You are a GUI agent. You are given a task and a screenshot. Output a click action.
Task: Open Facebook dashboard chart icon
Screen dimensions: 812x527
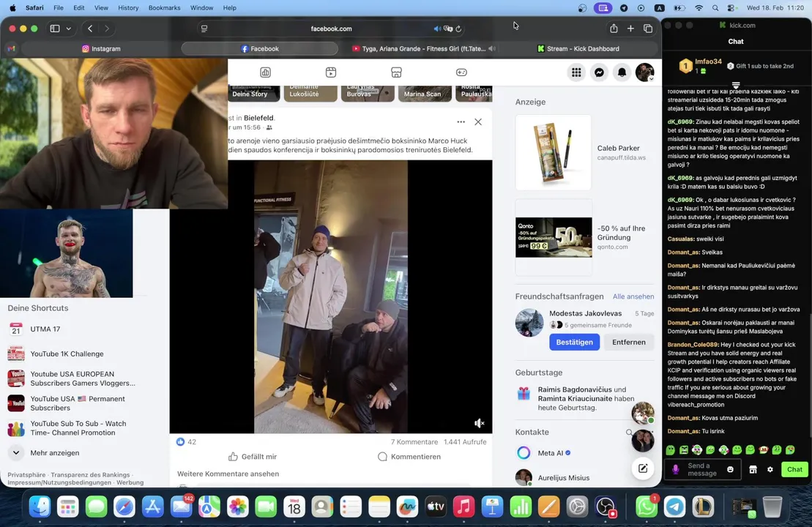coord(265,72)
